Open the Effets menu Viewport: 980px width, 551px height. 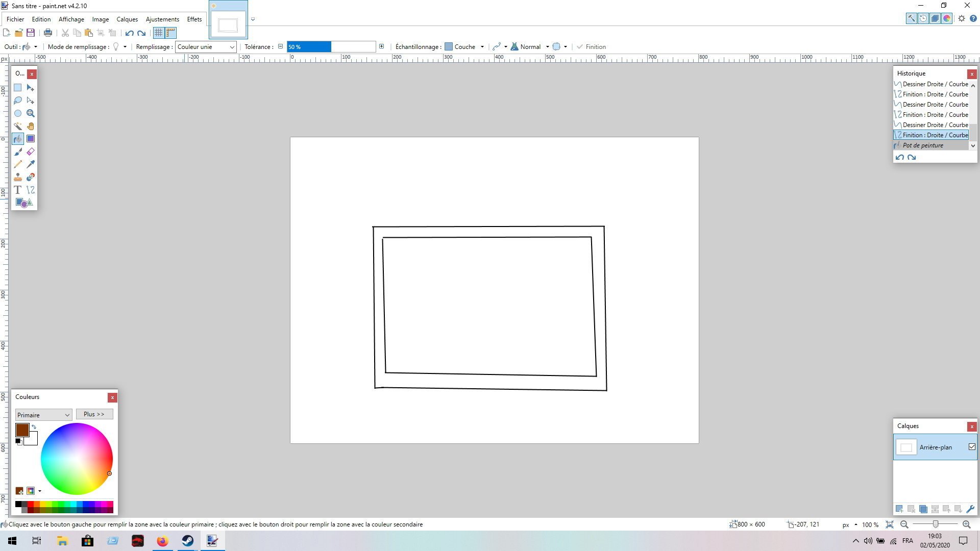[194, 19]
